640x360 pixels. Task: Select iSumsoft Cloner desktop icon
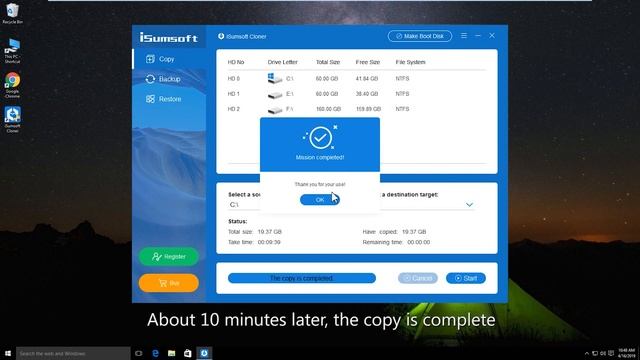click(12, 120)
